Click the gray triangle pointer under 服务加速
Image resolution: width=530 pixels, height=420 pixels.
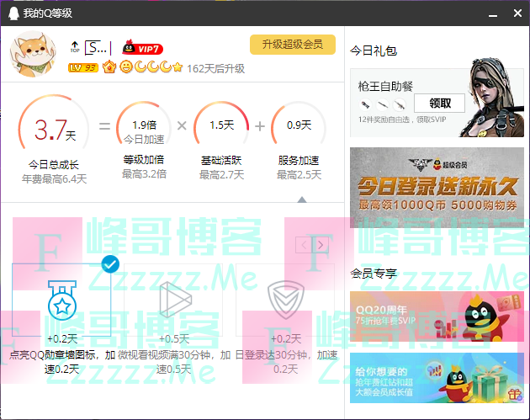tap(302, 199)
